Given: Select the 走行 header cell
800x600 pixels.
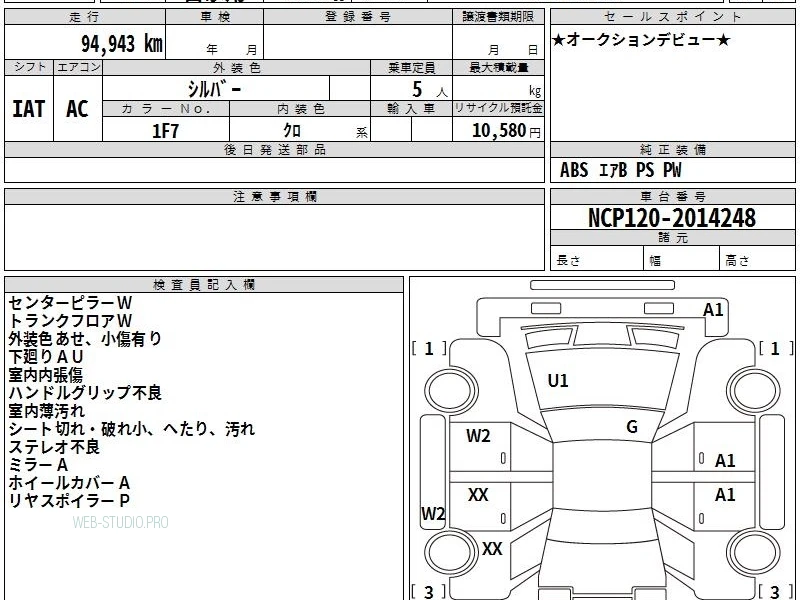Looking at the screenshot, I should click(x=85, y=17).
